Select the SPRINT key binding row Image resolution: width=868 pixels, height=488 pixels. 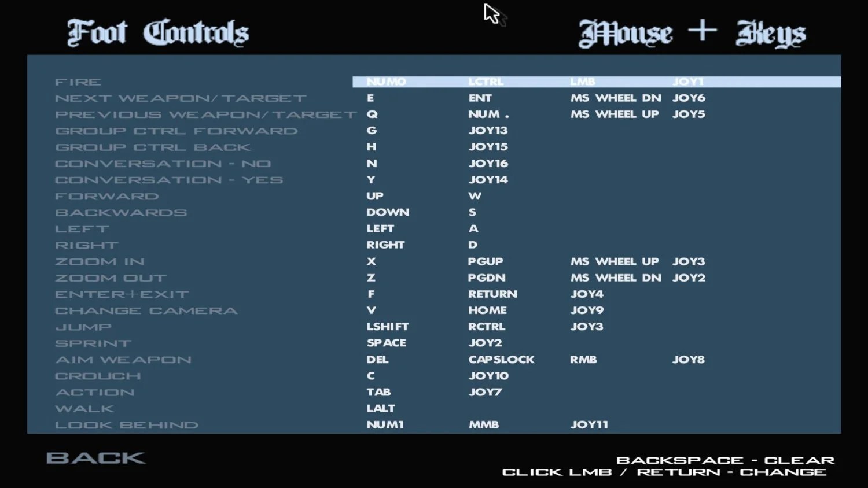434,343
